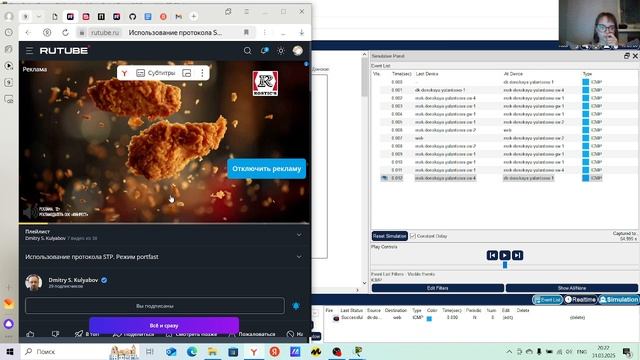Show hidden system tray icons chevron

click(509, 351)
